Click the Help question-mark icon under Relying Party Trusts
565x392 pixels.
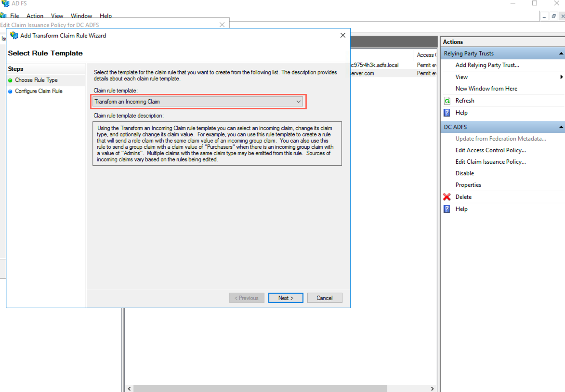coord(447,112)
